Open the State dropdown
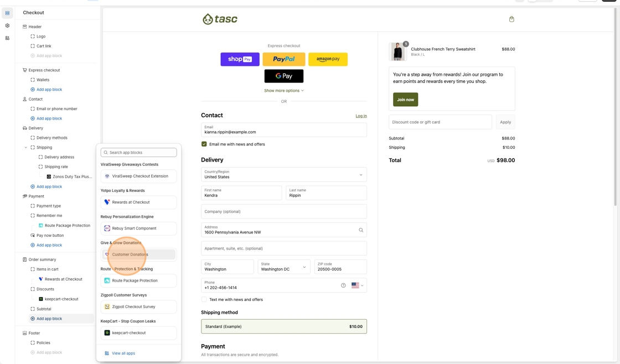Screen dimensions: 620x364 pyautogui.click(x=283, y=267)
